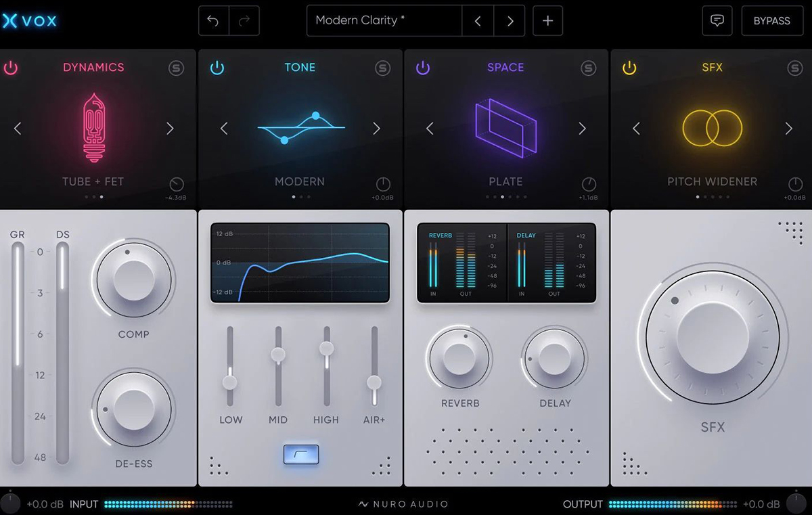
Task: Click the SFX module title
Action: click(x=713, y=67)
